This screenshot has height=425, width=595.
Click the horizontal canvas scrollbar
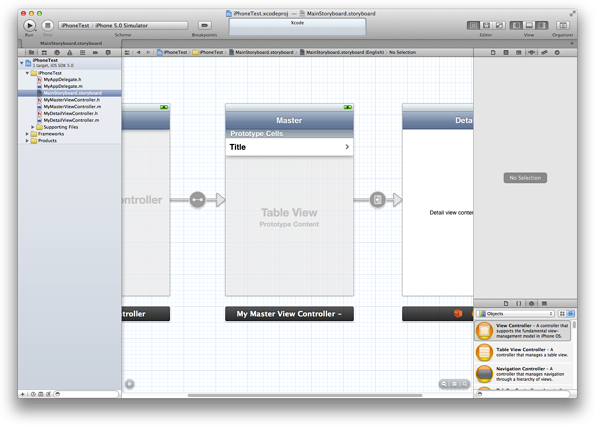[x=305, y=395]
